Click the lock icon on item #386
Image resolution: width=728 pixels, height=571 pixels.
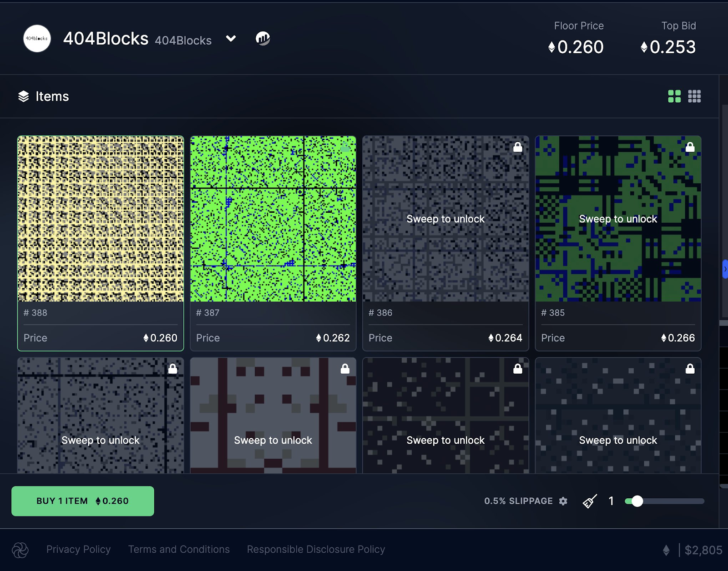(518, 147)
